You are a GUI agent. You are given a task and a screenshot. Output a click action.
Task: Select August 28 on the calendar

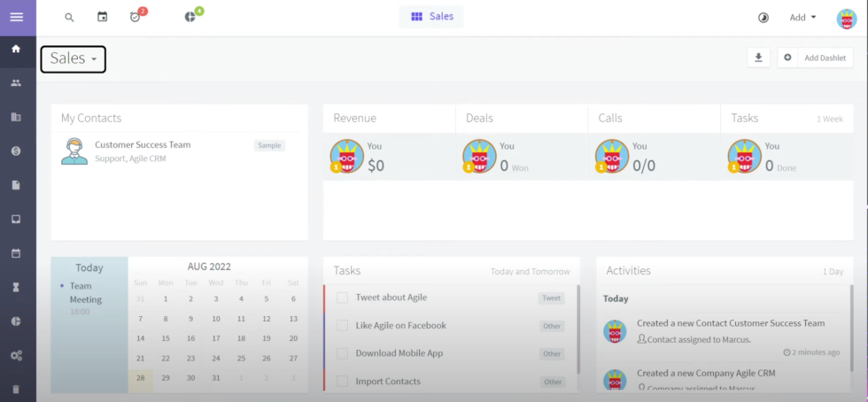[x=141, y=377]
